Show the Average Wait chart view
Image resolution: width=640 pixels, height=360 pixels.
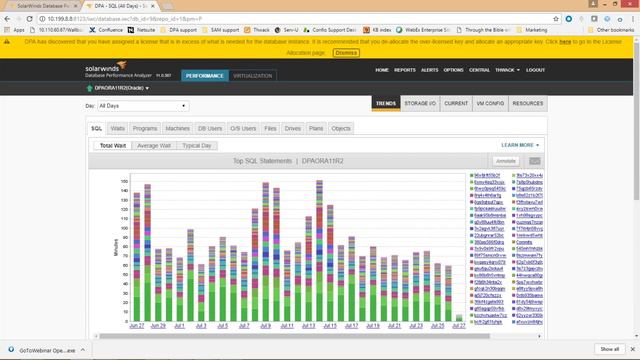[154, 146]
